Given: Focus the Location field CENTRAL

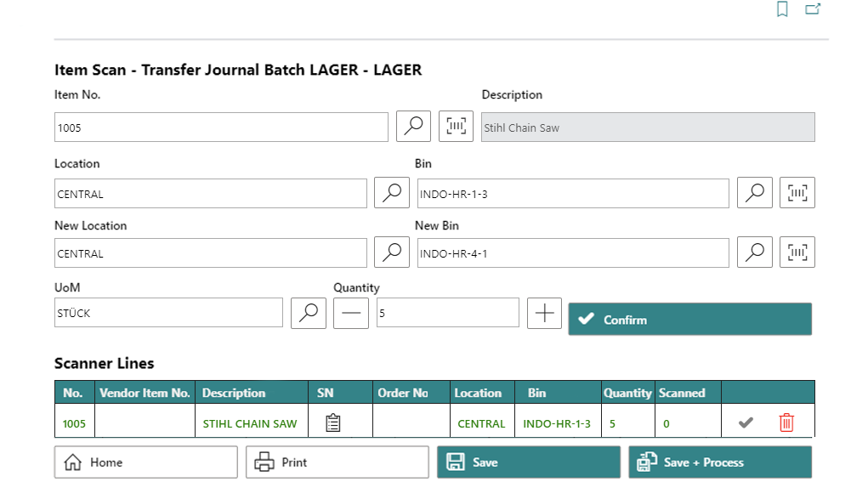Looking at the screenshot, I should pyautogui.click(x=210, y=193).
